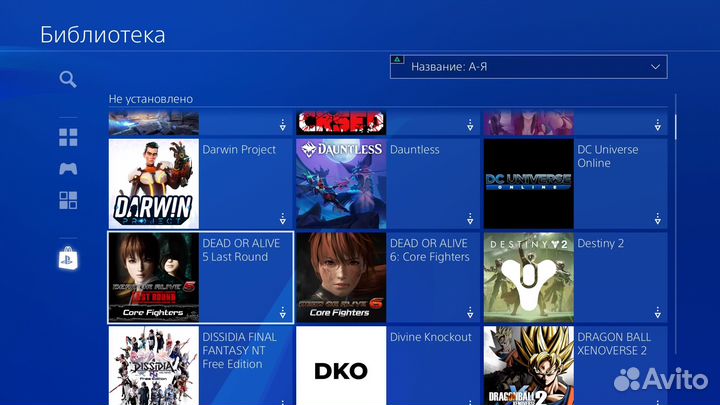Viewport: 720px width, 405px height.
Task: Open the sort dropdown 'Название: А-Я'
Action: (529, 67)
